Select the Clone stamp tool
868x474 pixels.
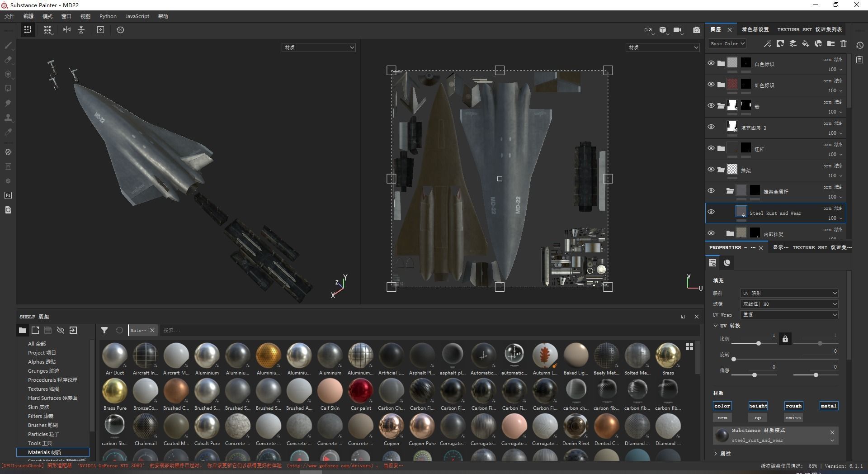(8, 118)
